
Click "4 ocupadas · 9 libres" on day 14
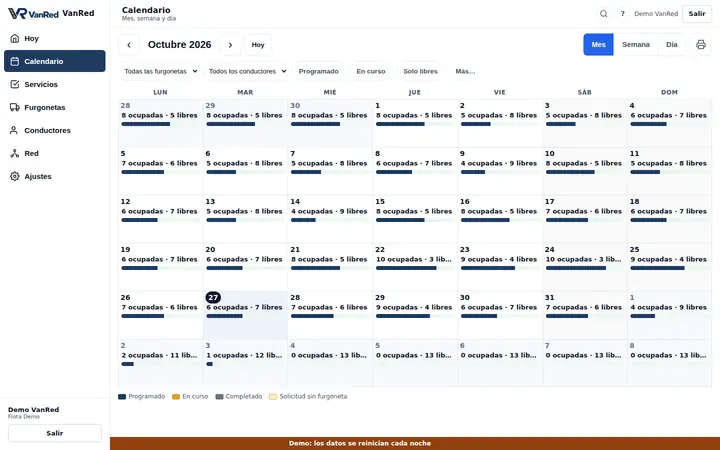point(329,211)
